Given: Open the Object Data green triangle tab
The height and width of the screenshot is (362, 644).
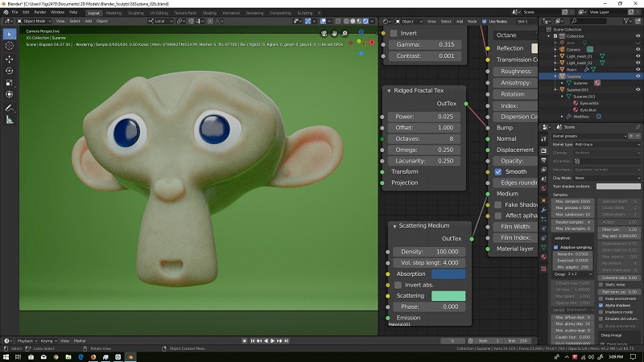Looking at the screenshot, I should [544, 247].
